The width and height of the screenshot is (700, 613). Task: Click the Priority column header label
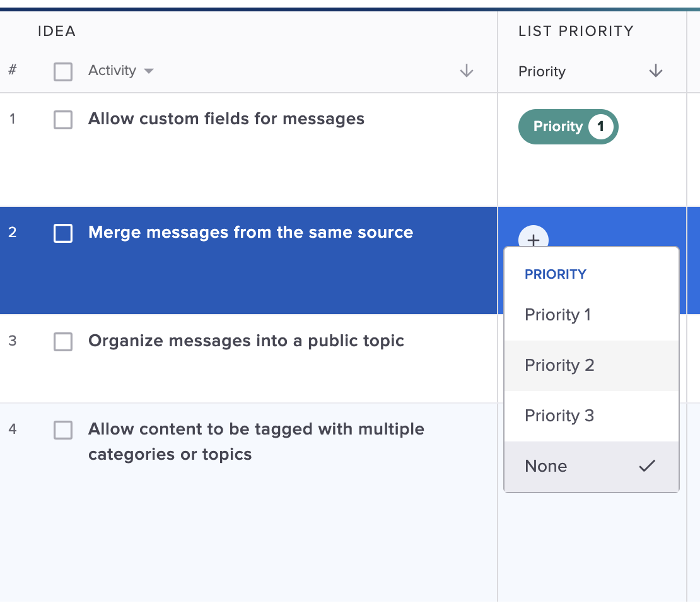pos(542,72)
